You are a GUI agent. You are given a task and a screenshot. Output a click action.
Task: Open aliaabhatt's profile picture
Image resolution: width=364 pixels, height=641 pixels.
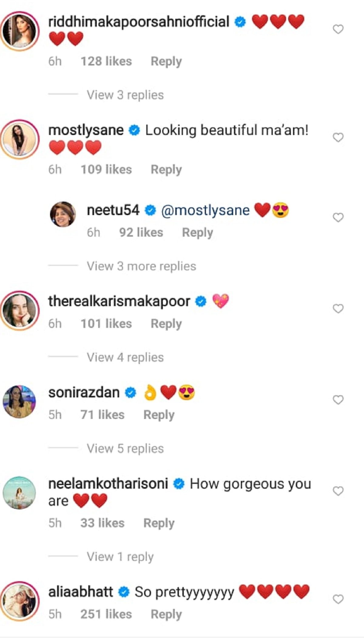click(20, 601)
